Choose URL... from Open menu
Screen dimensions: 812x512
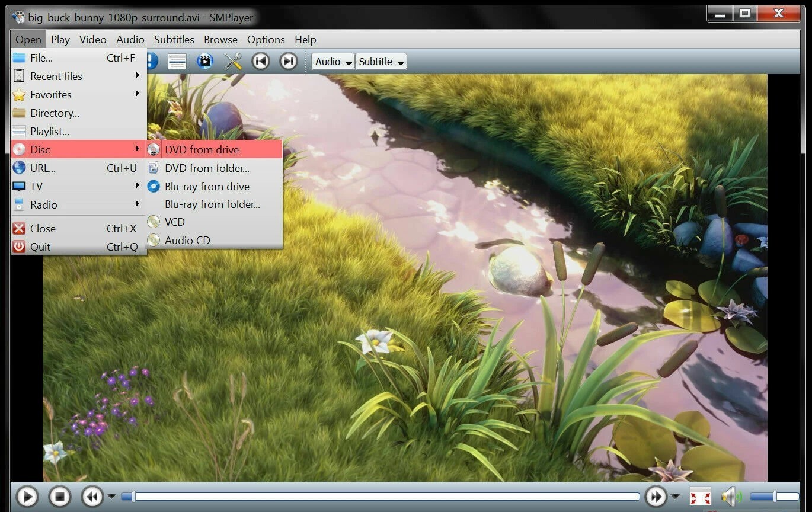[x=78, y=168]
